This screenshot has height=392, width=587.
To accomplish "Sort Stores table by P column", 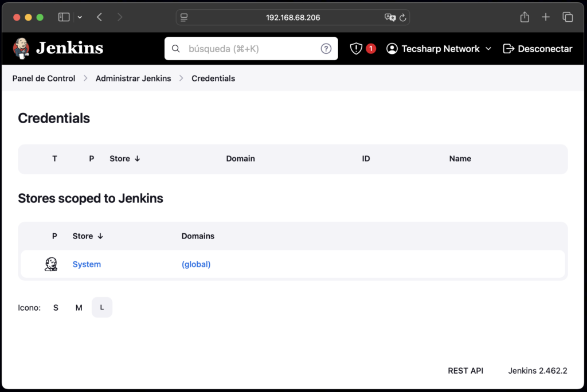I will point(54,236).
